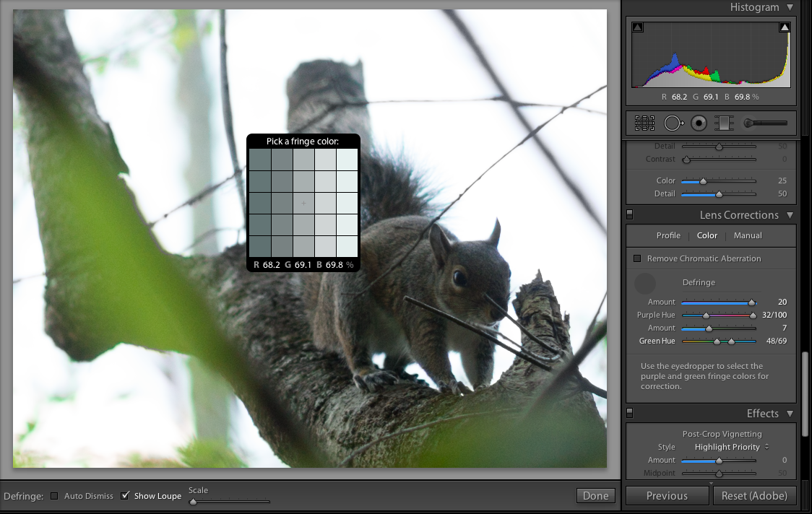Collapse the Histogram panel
The height and width of the screenshot is (514, 812).
(x=790, y=7)
